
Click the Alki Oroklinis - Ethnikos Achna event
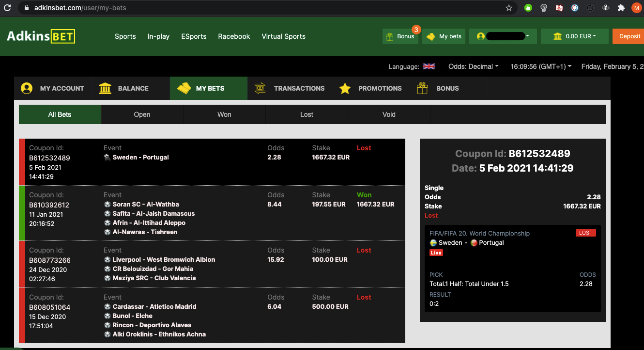point(159,334)
